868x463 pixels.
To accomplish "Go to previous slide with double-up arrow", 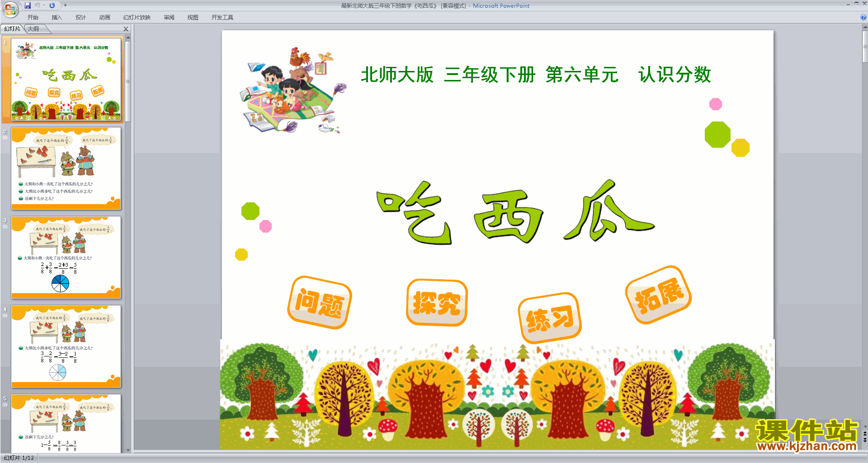I will [865, 434].
